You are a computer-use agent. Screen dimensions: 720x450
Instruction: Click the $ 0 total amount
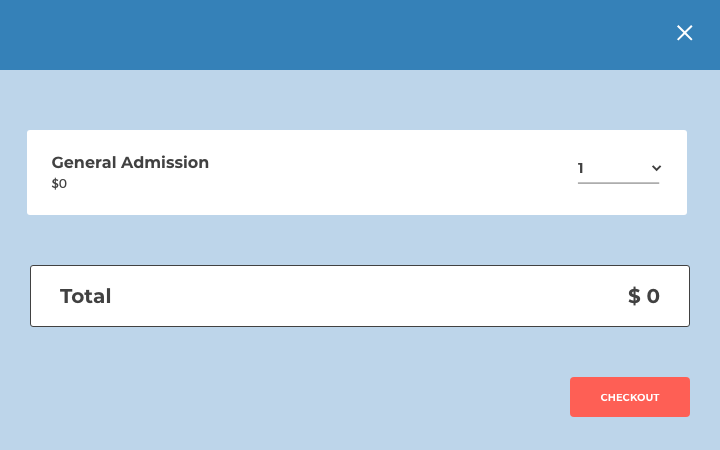click(643, 296)
